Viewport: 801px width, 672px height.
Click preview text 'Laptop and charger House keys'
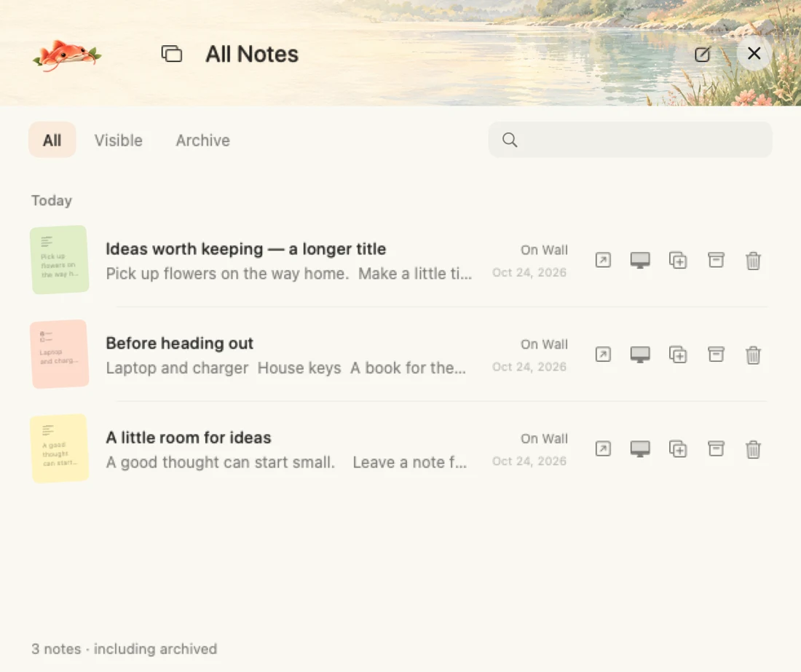coord(224,368)
